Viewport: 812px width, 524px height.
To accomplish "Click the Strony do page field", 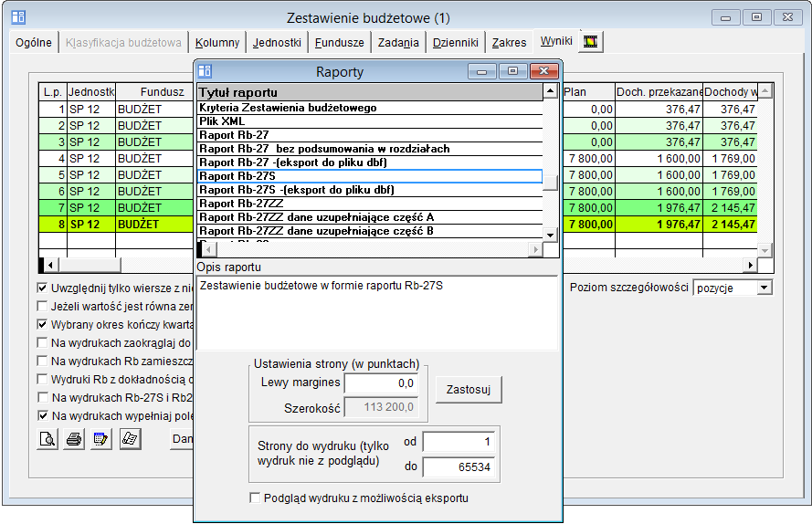I will [x=459, y=467].
